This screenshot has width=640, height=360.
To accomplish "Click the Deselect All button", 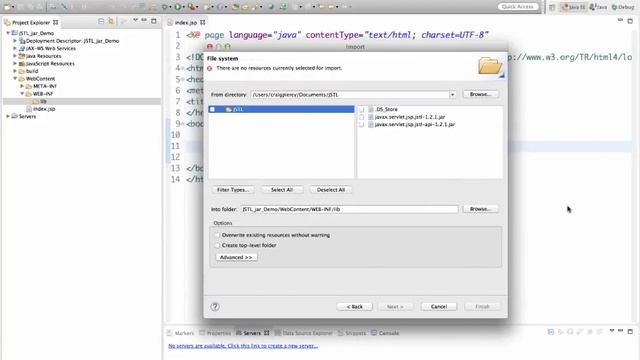I will (331, 190).
